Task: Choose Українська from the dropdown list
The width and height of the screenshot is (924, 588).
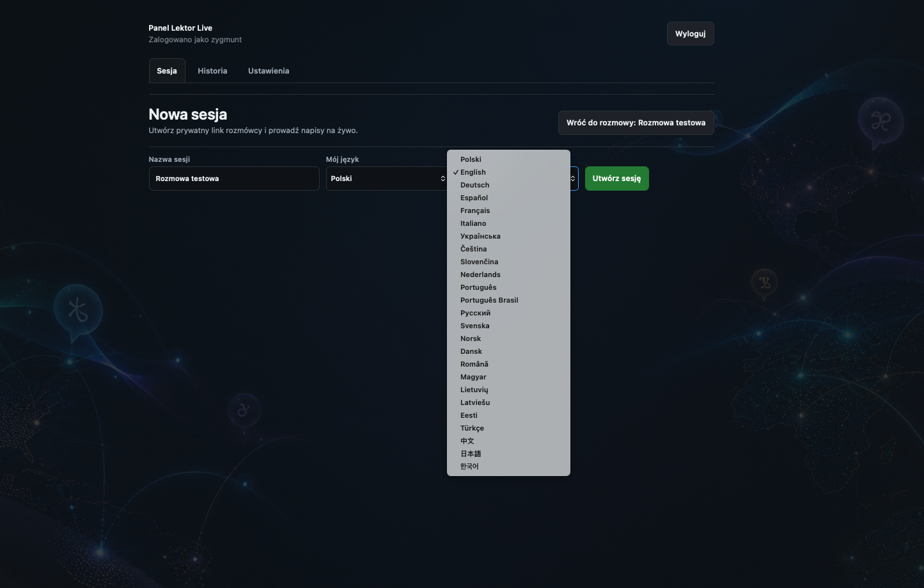Action: pos(508,236)
